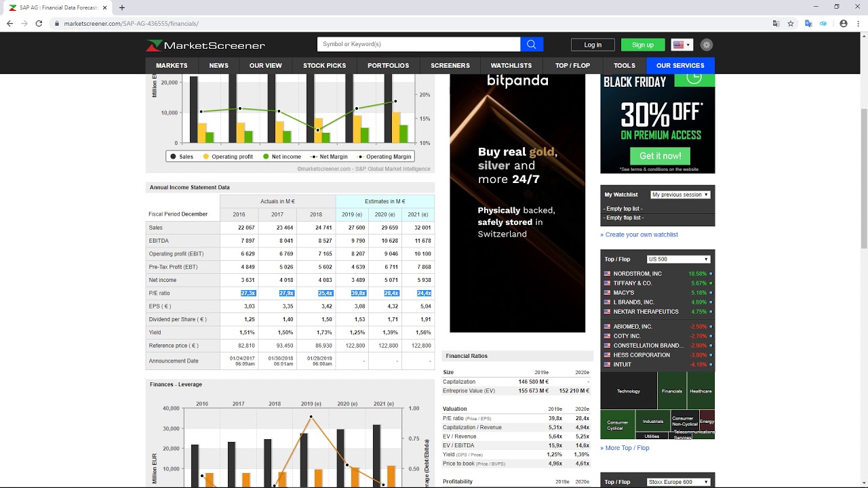Click the bitpanda gold advertisement
The image size is (868, 488).
[517, 203]
